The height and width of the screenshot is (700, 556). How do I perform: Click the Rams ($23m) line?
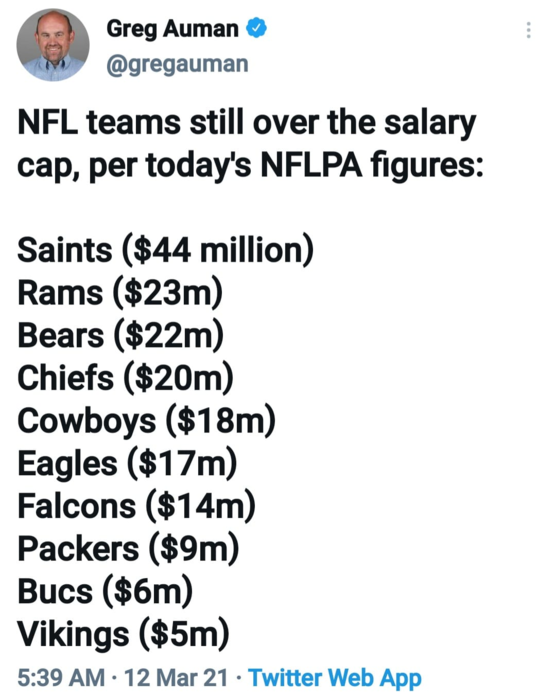click(120, 293)
